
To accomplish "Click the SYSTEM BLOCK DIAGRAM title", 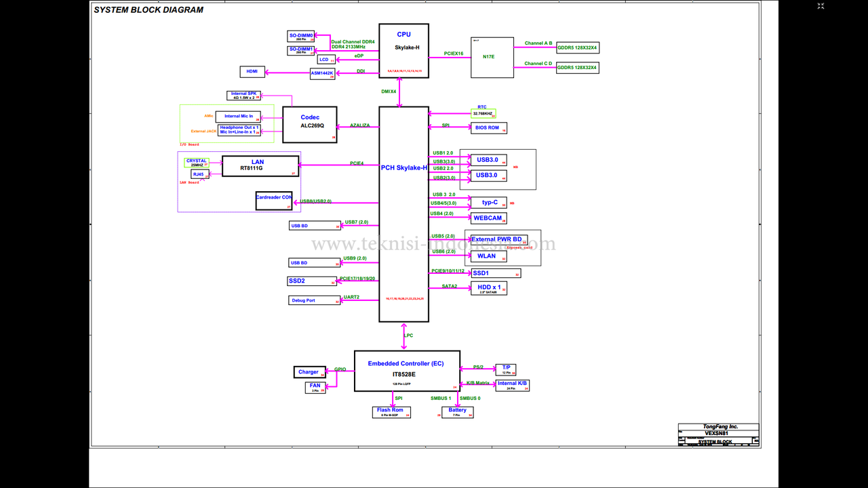I will 149,10.
